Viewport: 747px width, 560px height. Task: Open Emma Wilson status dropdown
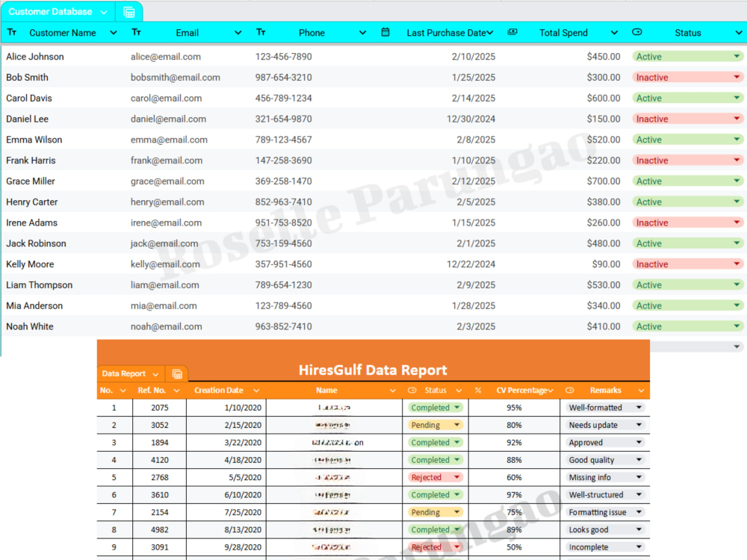pos(737,140)
